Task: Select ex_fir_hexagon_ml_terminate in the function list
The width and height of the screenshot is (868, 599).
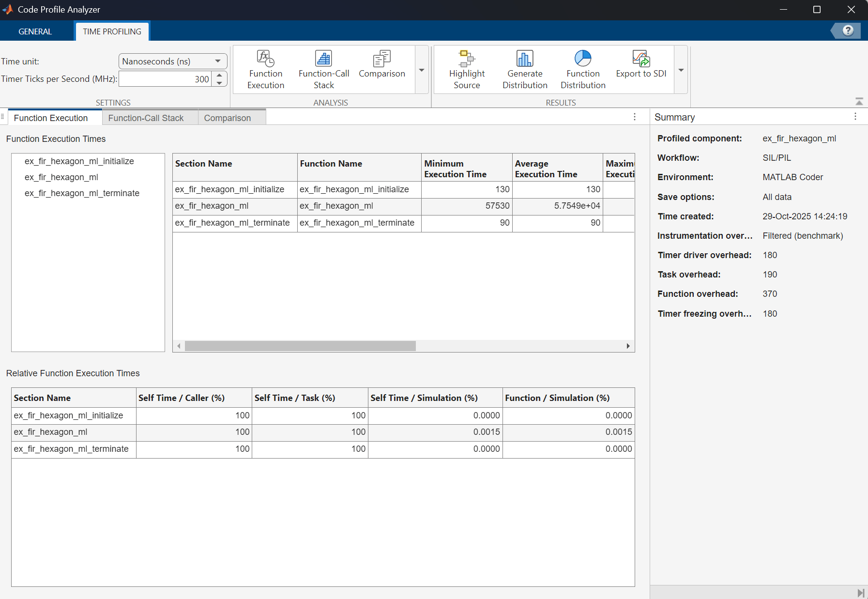Action: (x=82, y=193)
